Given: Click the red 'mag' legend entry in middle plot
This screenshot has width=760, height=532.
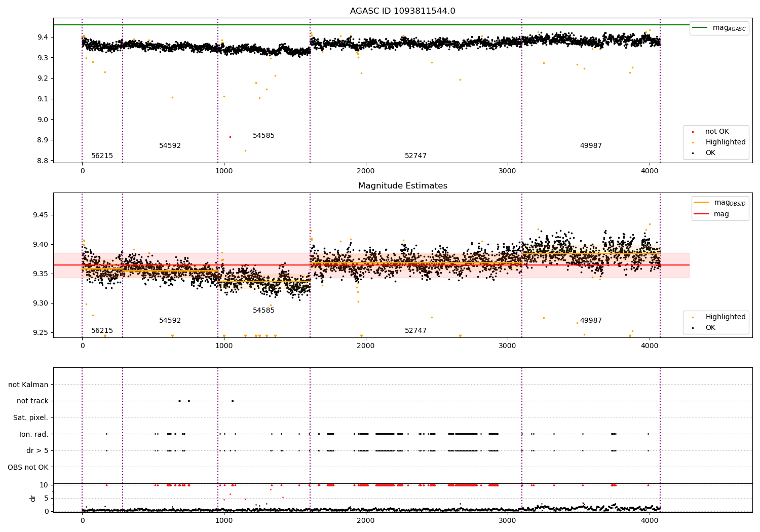Looking at the screenshot, I should (711, 214).
